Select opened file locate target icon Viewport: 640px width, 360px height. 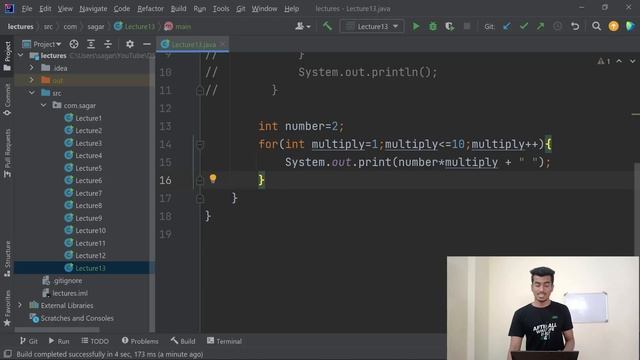(74, 44)
